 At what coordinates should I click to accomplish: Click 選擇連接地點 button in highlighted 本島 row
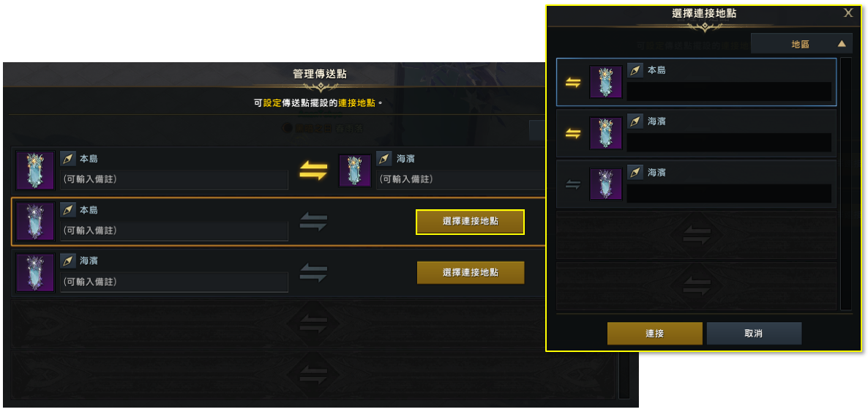click(x=470, y=222)
